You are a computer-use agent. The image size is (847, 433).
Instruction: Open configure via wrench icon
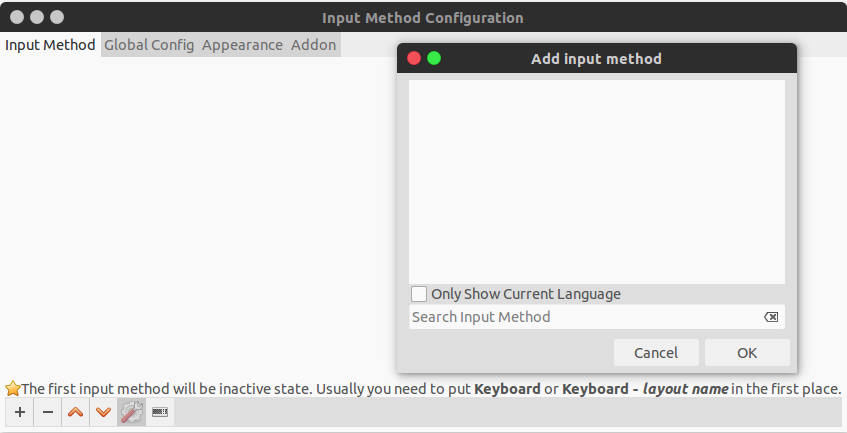point(131,412)
